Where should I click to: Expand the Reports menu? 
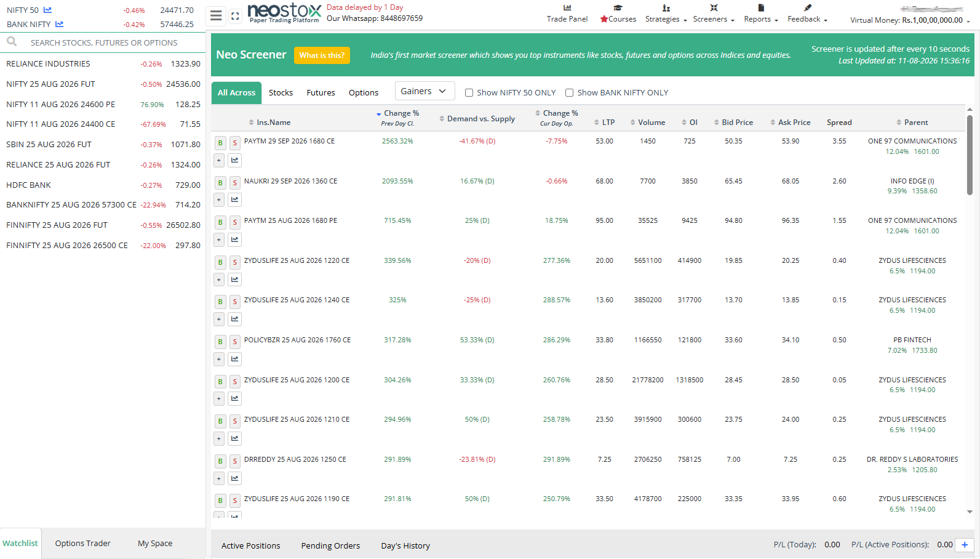click(761, 14)
